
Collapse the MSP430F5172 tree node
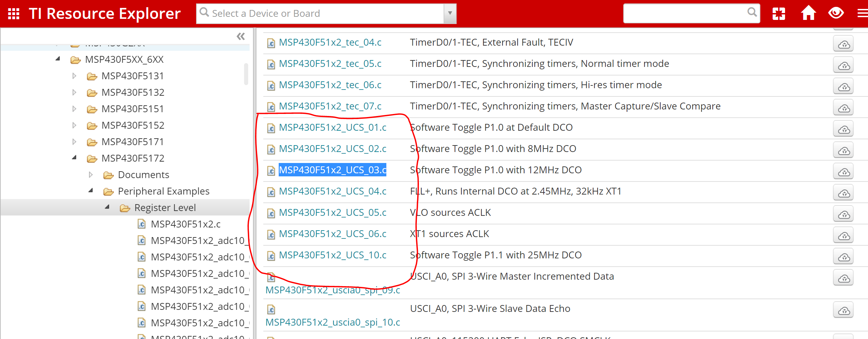(74, 157)
